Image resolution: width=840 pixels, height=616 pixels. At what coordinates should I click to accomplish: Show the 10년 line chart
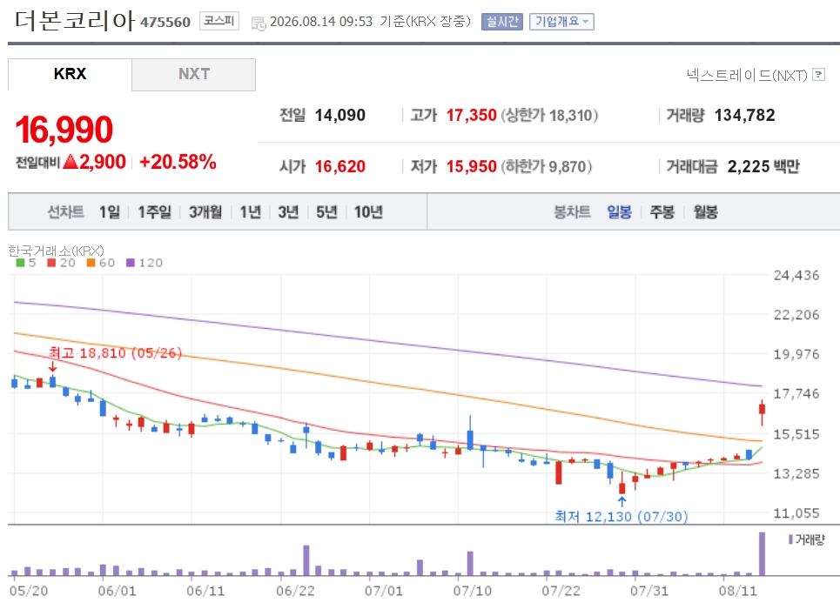368,212
